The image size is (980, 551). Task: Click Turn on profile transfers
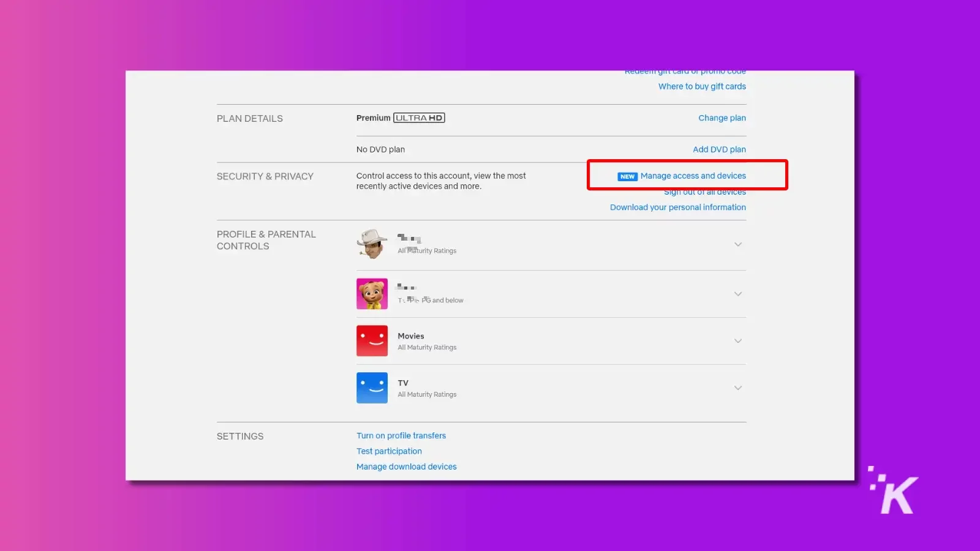401,436
